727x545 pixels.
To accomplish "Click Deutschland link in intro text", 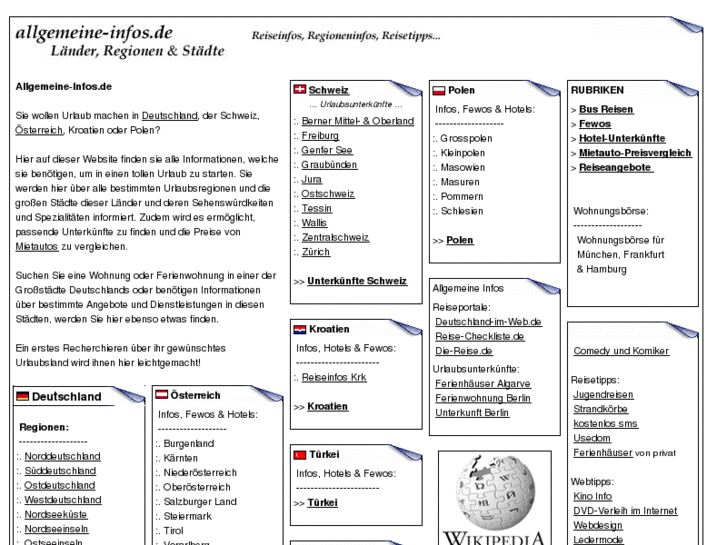I will pos(169,115).
